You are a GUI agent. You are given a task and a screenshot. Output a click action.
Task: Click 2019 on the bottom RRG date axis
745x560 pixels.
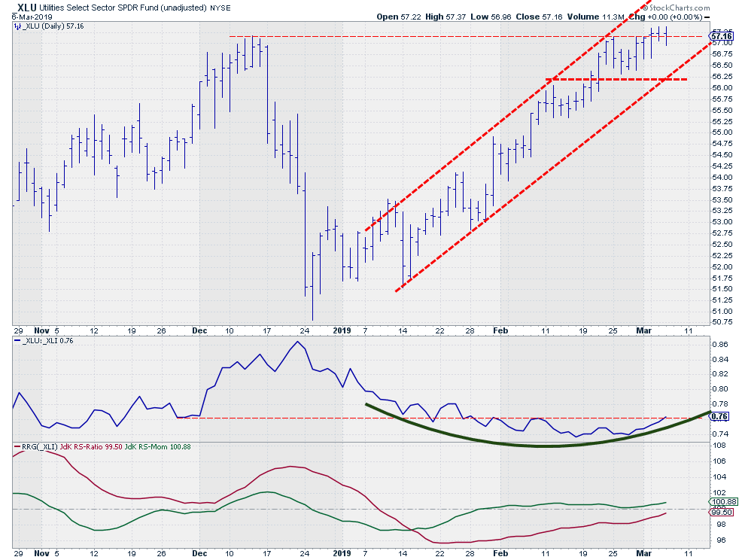(342, 553)
